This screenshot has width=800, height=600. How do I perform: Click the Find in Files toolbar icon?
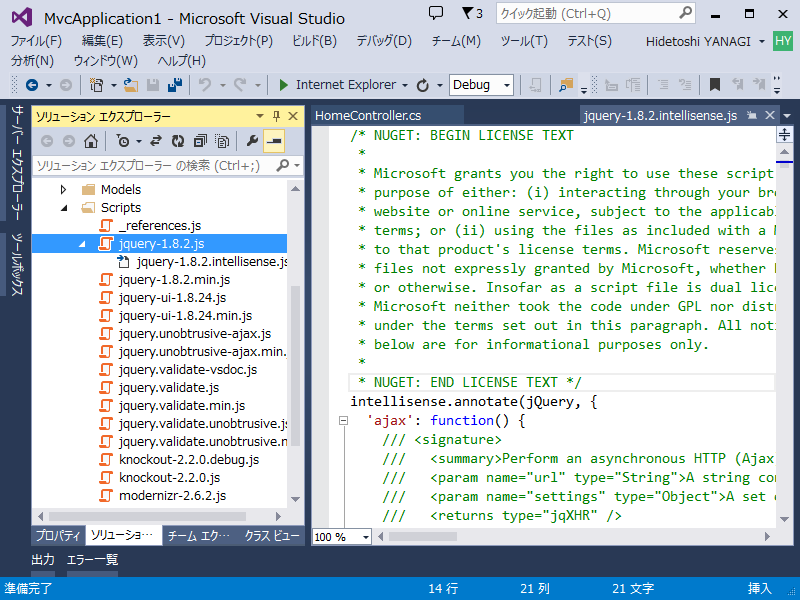[x=566, y=85]
